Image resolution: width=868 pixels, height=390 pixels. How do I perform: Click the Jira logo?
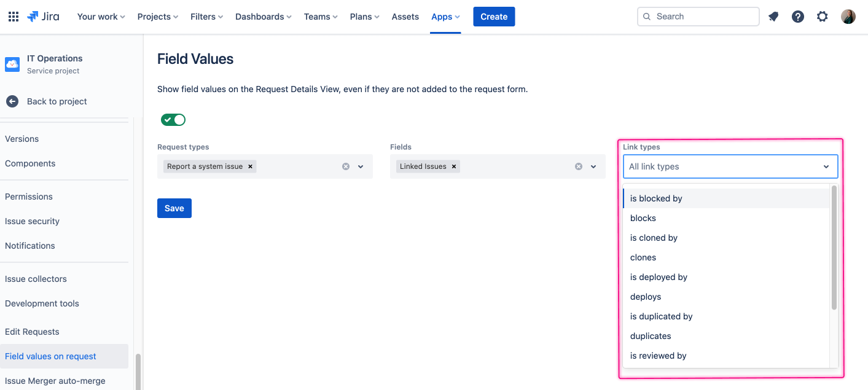click(x=42, y=16)
